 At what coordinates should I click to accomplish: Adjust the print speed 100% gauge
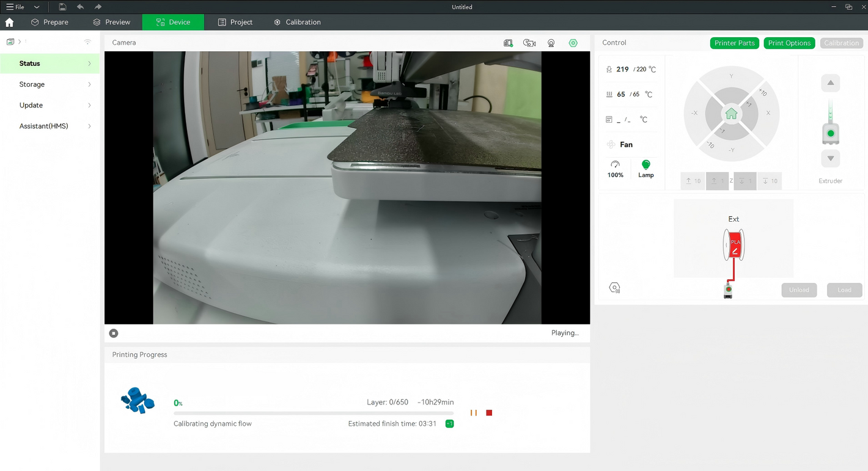pos(615,169)
